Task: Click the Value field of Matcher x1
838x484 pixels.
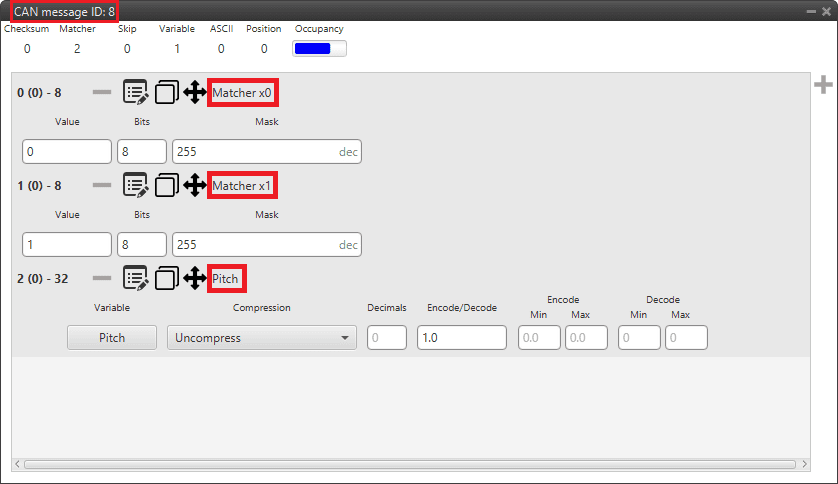Action: point(66,245)
